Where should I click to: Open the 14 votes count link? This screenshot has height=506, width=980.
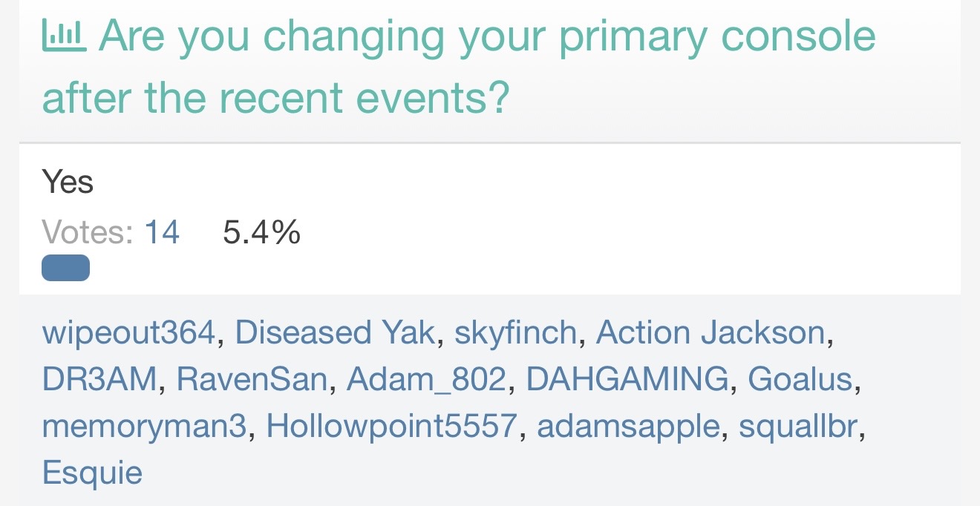[162, 232]
